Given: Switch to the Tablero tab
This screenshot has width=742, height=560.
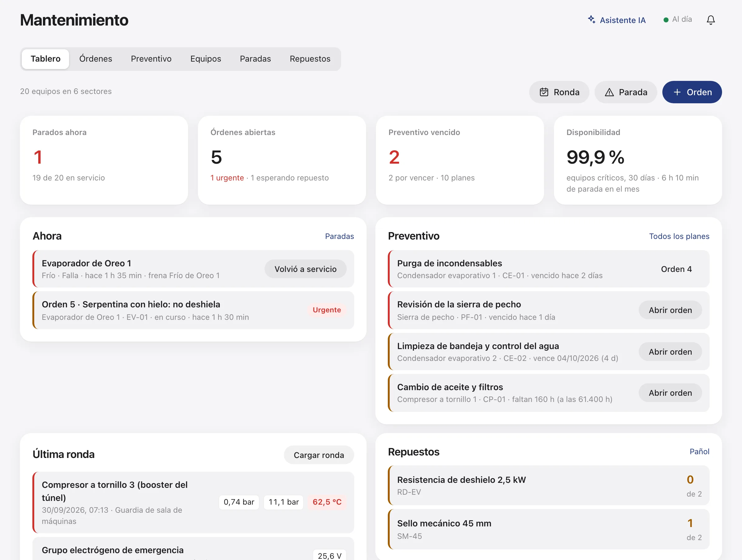Looking at the screenshot, I should coord(46,59).
